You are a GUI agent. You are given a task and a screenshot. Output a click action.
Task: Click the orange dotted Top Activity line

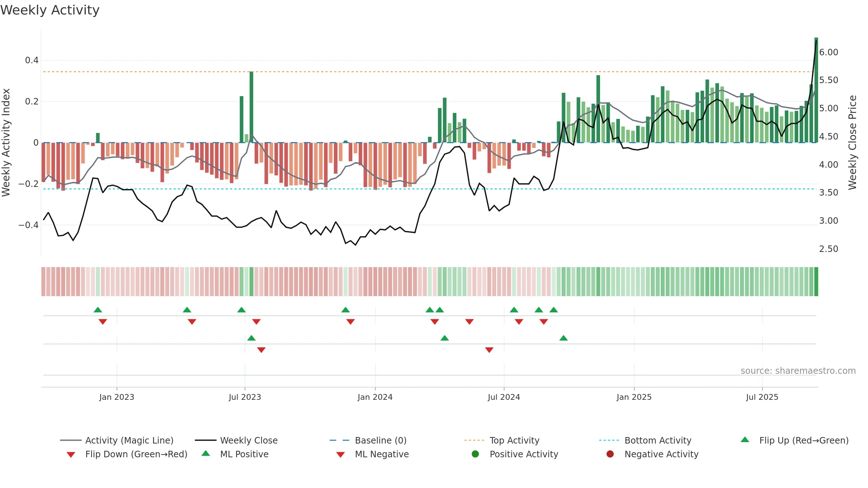point(430,72)
